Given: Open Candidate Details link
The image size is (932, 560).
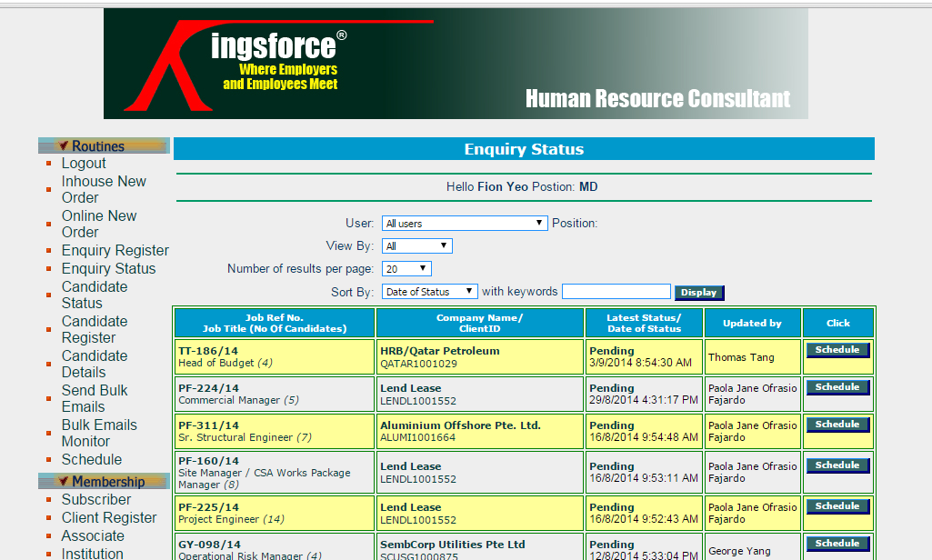Looking at the screenshot, I should [95, 364].
